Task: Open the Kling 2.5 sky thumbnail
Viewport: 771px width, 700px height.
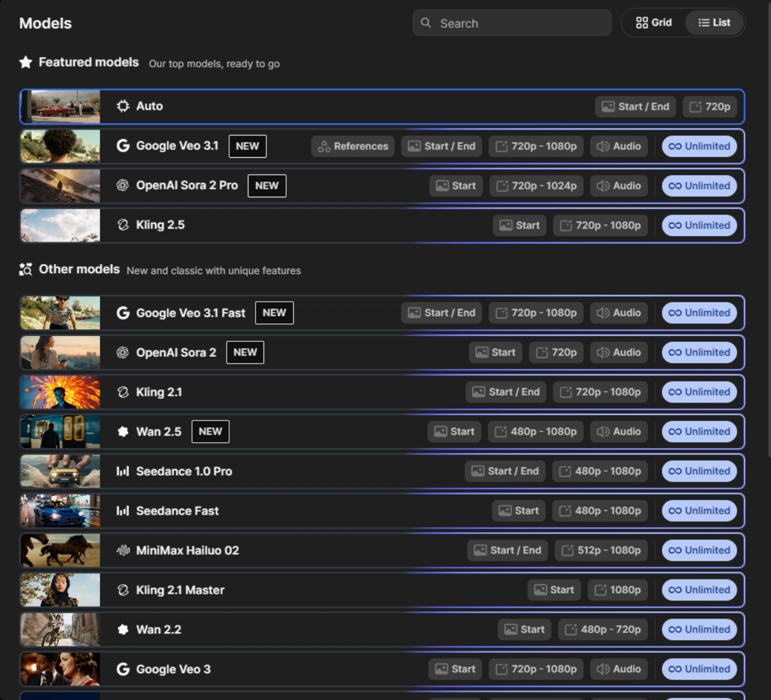Action: point(61,225)
